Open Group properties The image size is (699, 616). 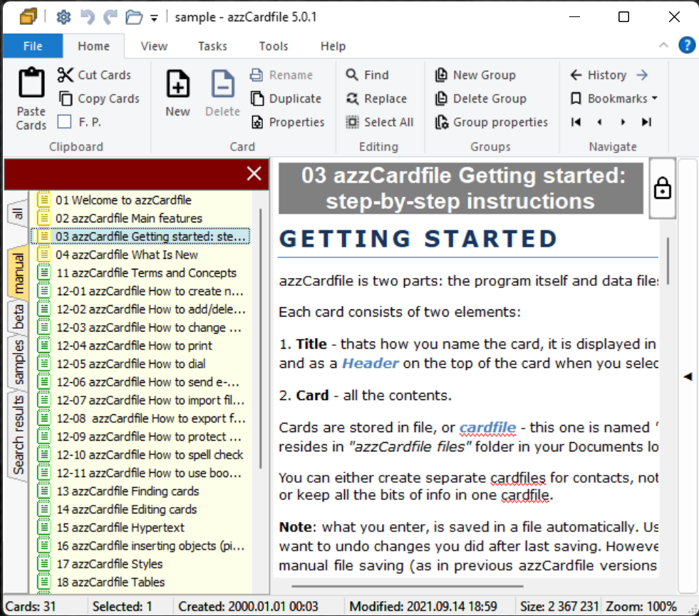pos(491,122)
